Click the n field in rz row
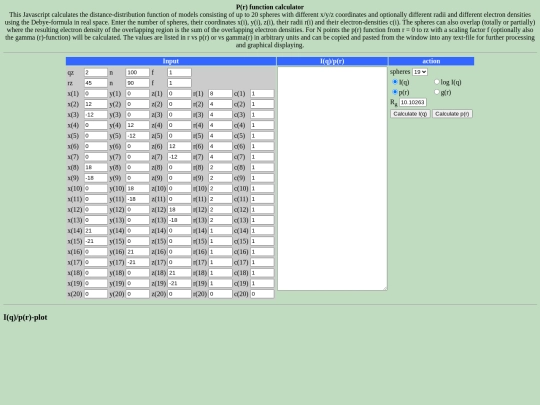Screen dimensions: 540x405 (x=137, y=83)
